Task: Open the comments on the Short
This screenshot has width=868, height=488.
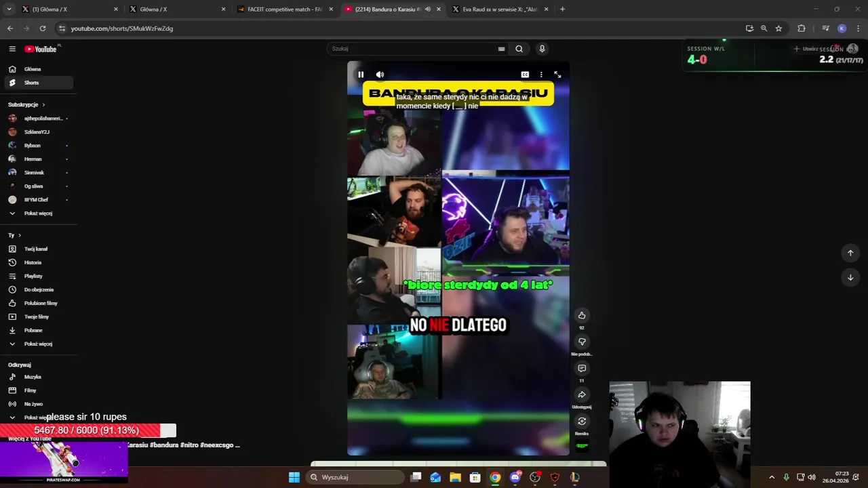Action: click(582, 368)
